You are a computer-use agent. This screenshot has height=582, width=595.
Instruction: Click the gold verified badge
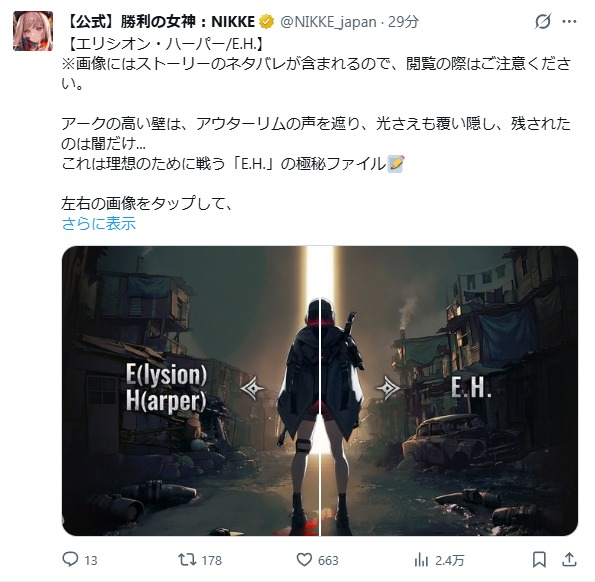click(267, 22)
